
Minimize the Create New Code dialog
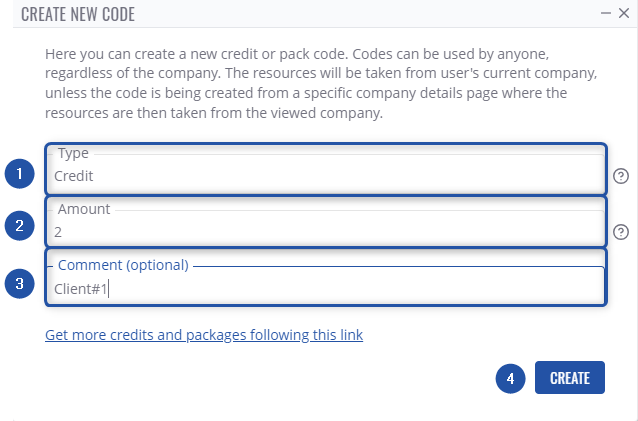point(606,13)
